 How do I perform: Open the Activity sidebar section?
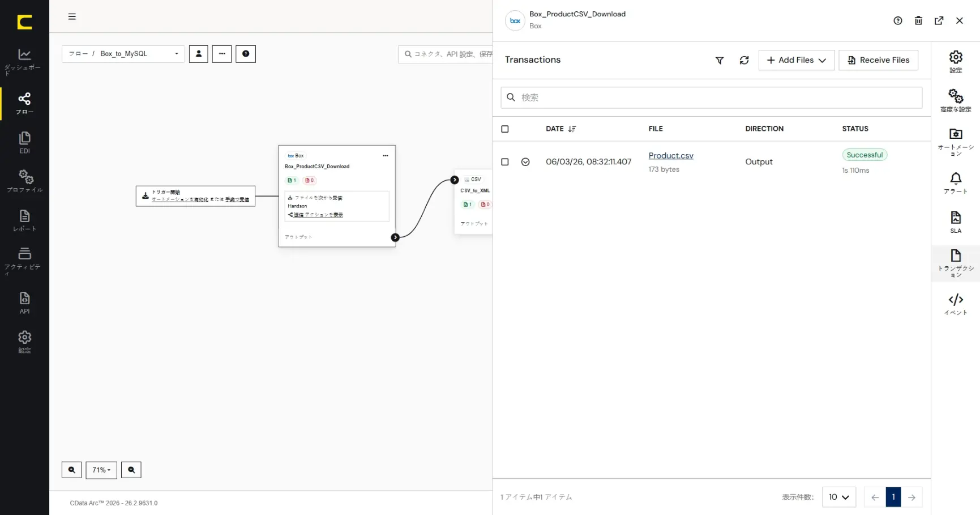coord(24,261)
